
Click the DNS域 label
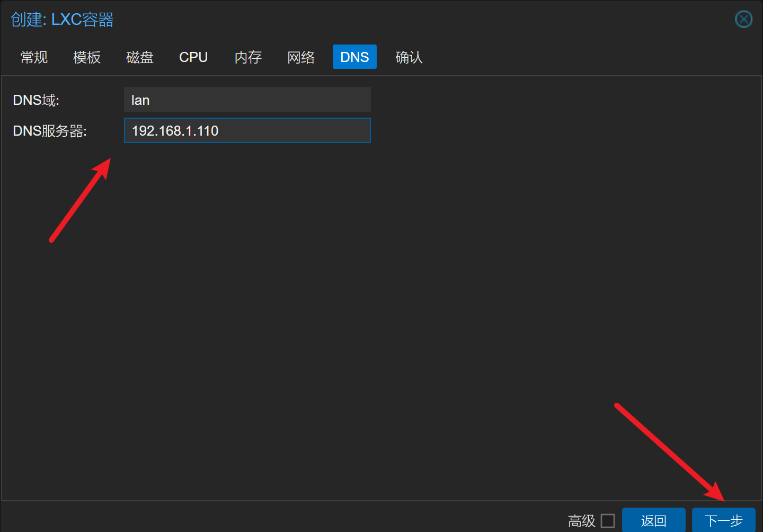point(36,100)
